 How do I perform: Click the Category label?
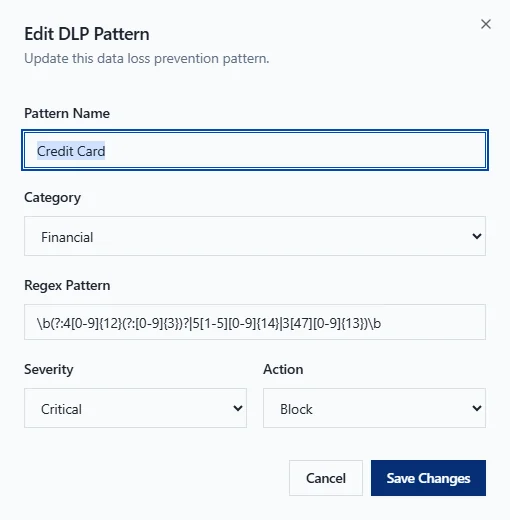point(52,198)
